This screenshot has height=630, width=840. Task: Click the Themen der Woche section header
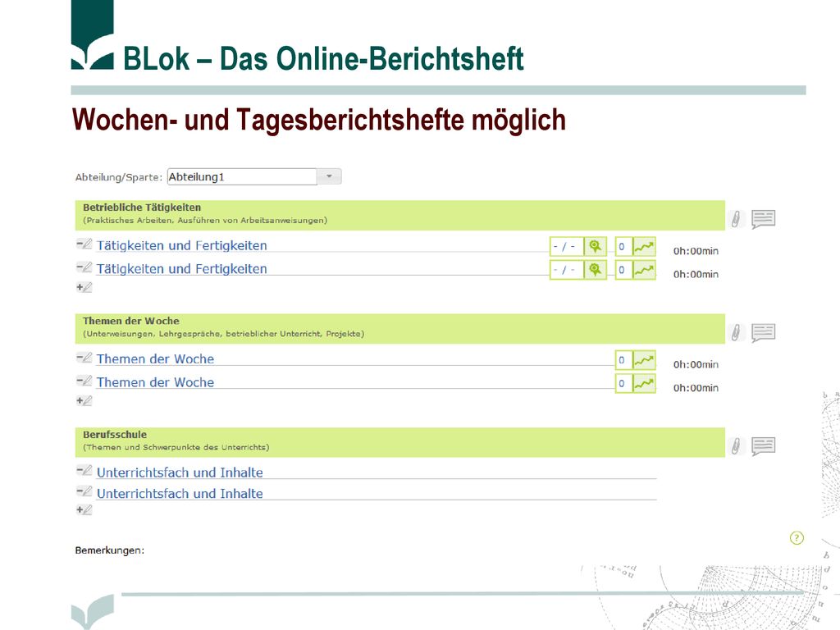tap(400, 329)
